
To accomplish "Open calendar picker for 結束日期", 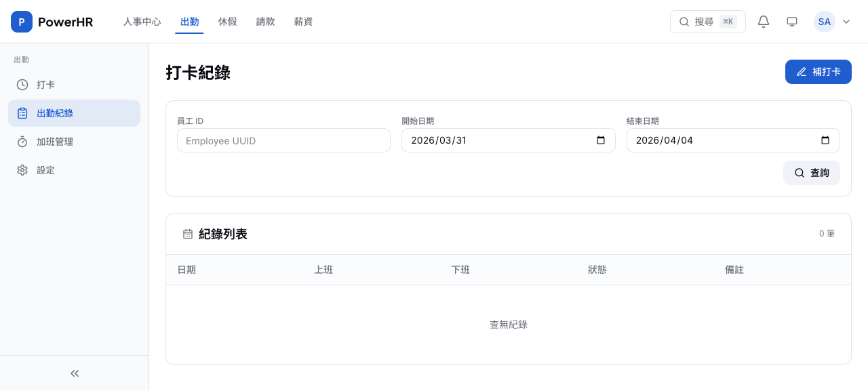I will pyautogui.click(x=825, y=140).
